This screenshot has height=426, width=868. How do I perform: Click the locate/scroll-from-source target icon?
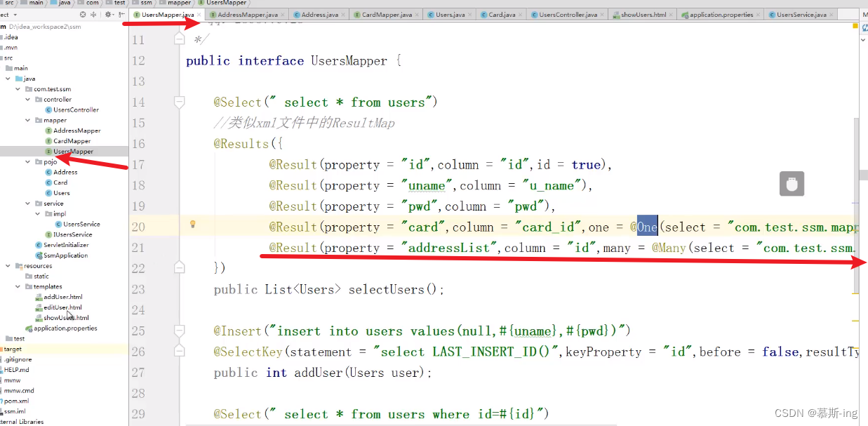click(x=84, y=14)
